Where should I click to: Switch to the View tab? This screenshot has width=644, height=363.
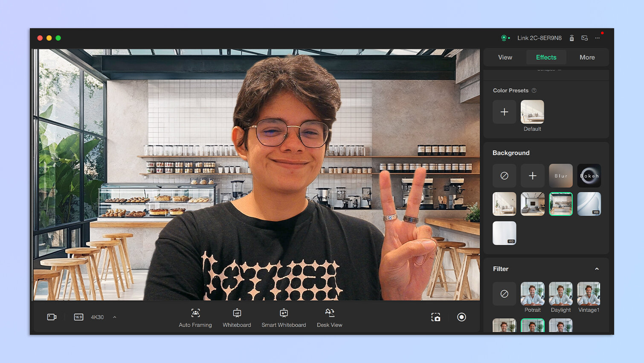tap(505, 57)
